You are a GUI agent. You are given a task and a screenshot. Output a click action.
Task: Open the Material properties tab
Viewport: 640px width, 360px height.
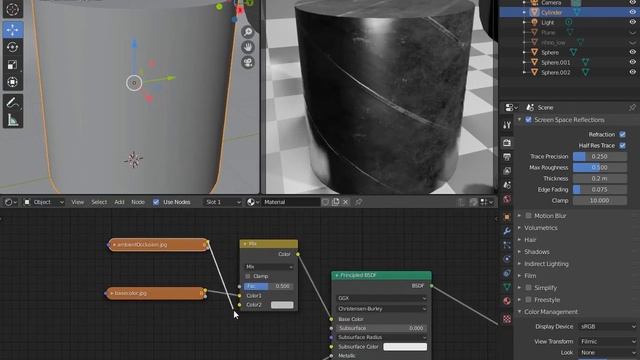[x=507, y=301]
